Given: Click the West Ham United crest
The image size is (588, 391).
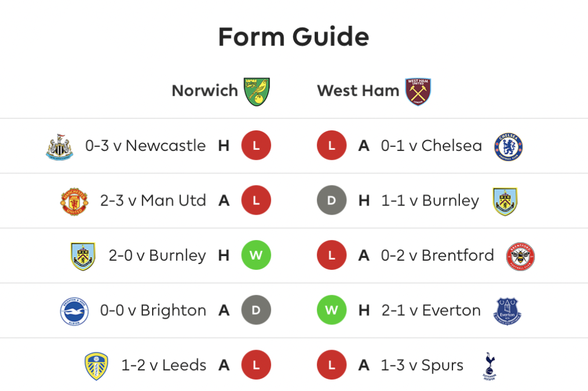Looking at the screenshot, I should pyautogui.click(x=418, y=91).
